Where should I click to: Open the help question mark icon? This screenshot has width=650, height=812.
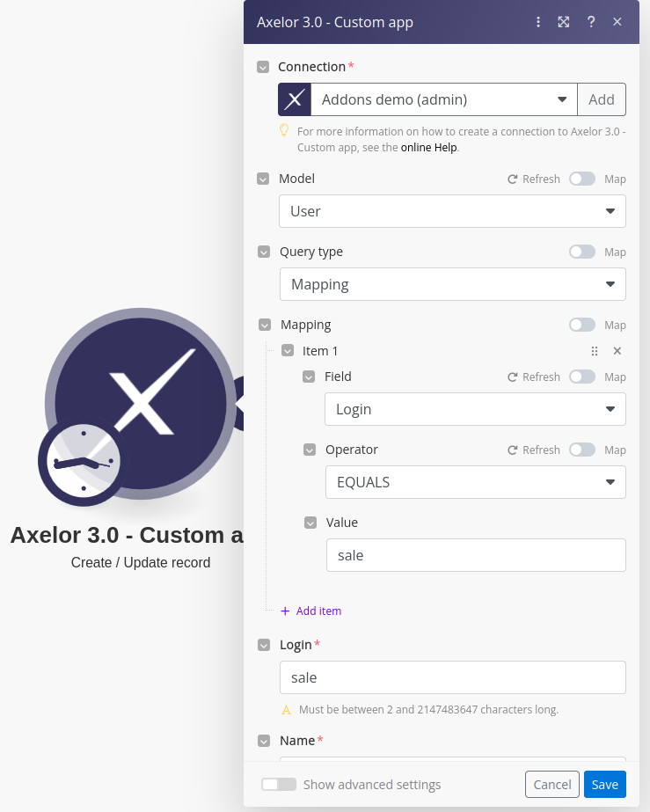click(x=591, y=22)
